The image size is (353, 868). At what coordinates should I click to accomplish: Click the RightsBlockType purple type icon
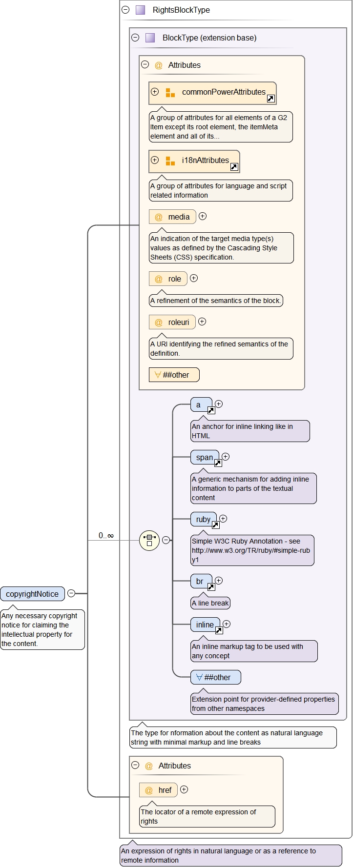(x=141, y=10)
